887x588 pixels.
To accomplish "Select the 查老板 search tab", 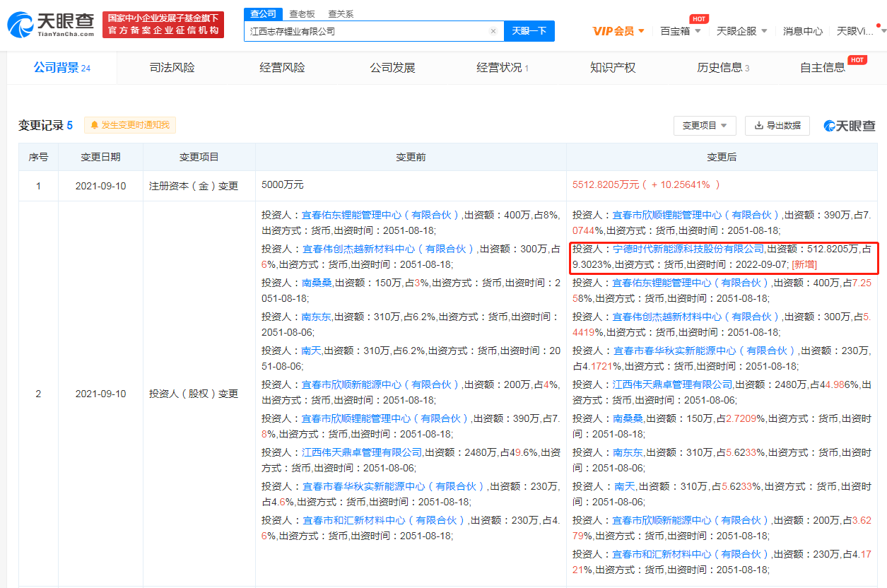I will pos(302,13).
